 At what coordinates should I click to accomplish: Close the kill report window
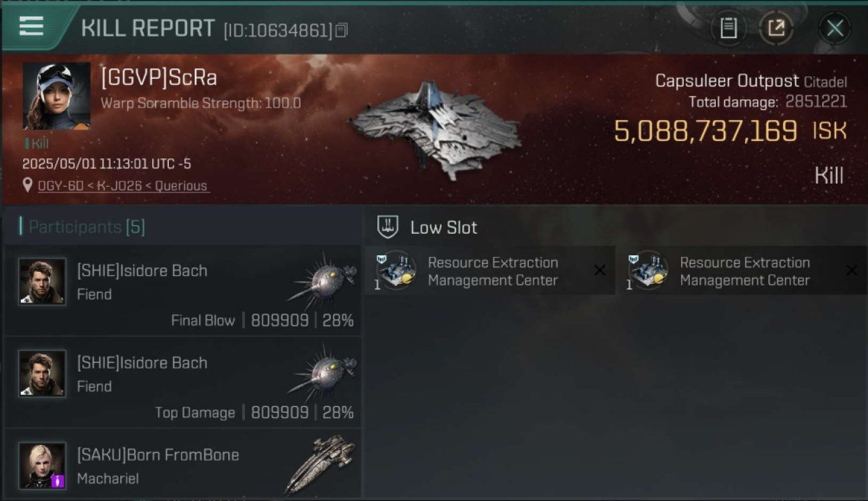(835, 28)
